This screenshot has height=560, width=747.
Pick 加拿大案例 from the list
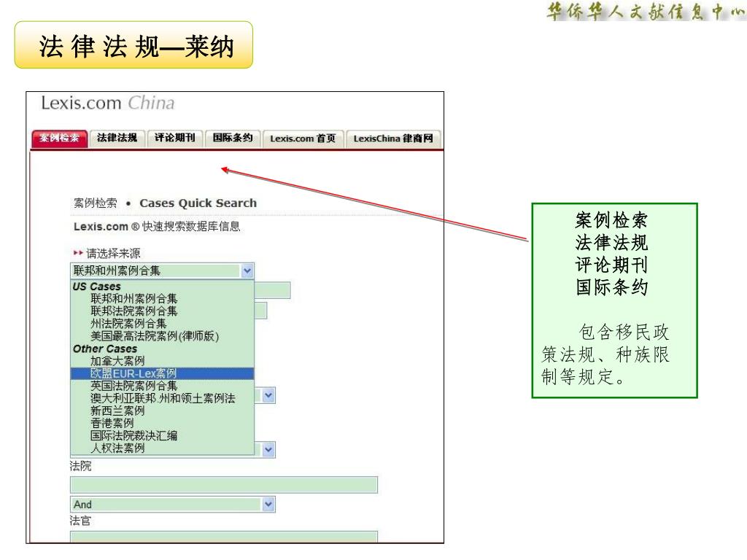117,361
